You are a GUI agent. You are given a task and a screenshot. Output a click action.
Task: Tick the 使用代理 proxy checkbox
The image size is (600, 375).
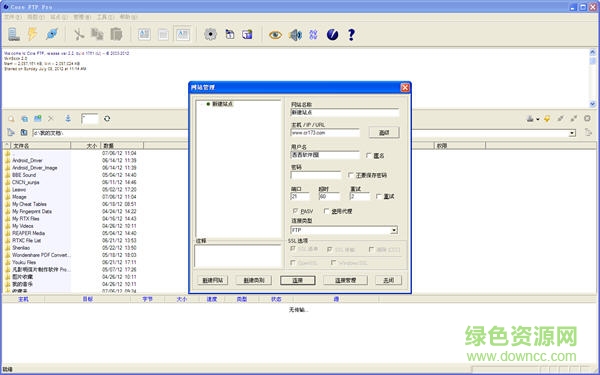(326, 211)
